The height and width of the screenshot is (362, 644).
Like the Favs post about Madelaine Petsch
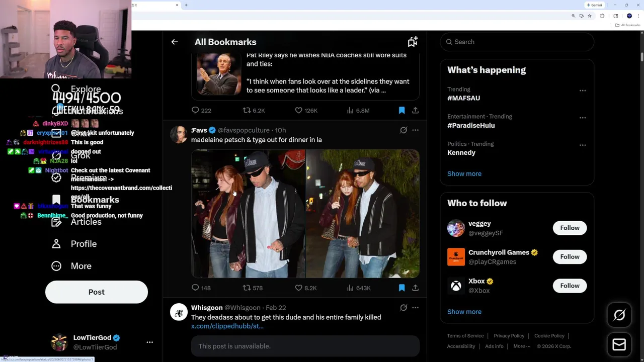[x=299, y=288]
